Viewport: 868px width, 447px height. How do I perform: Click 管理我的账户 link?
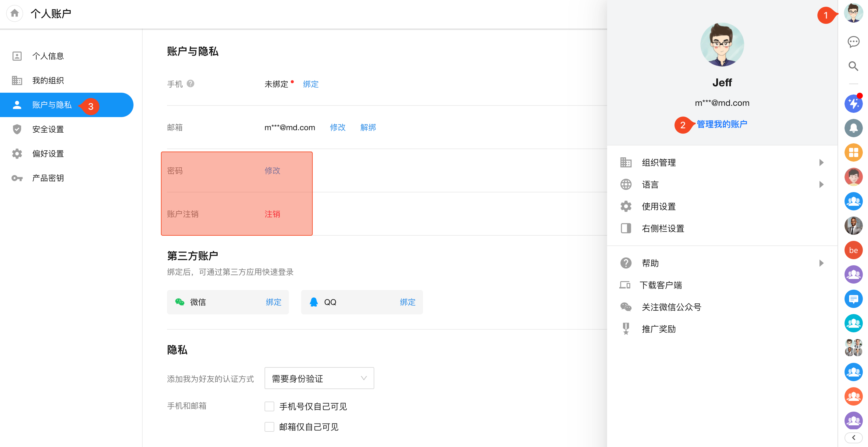[x=722, y=124]
